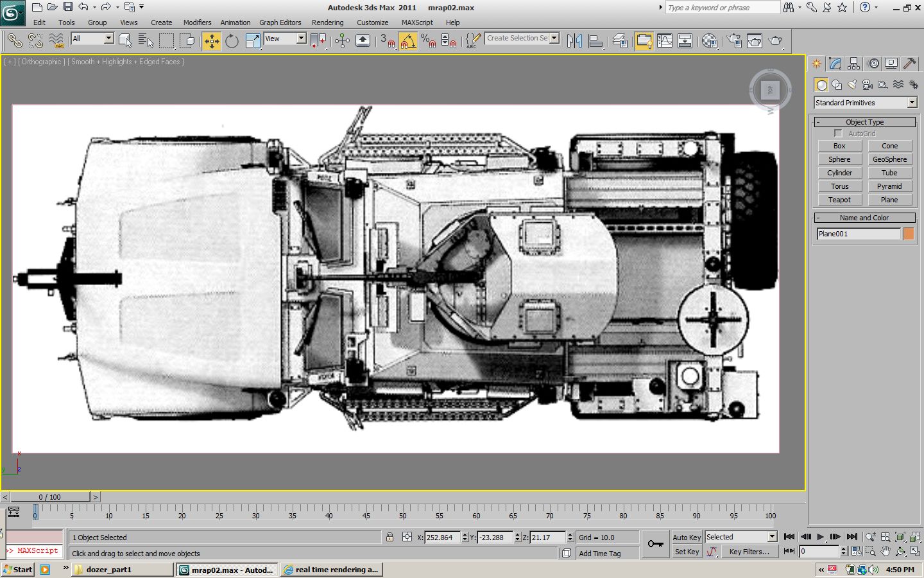Open the Modifiers menu
Screen dimensions: 924x578
click(197, 22)
